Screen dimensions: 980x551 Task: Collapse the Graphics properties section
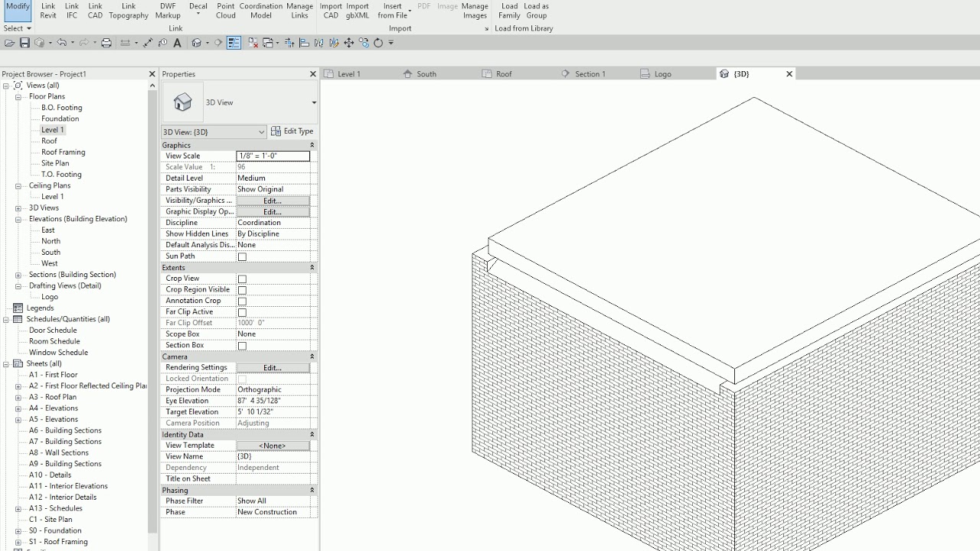click(x=312, y=145)
